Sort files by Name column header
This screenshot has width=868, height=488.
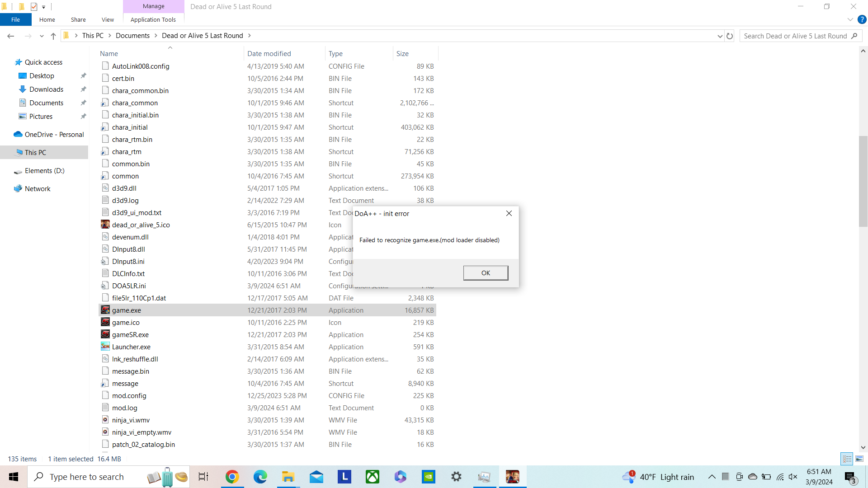click(109, 53)
